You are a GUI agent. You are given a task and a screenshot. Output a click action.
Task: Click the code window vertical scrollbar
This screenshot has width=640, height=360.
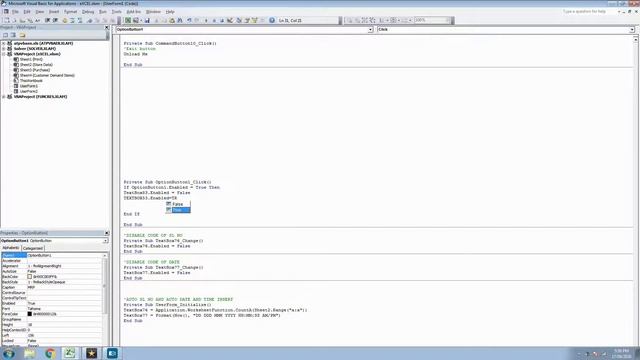636,190
